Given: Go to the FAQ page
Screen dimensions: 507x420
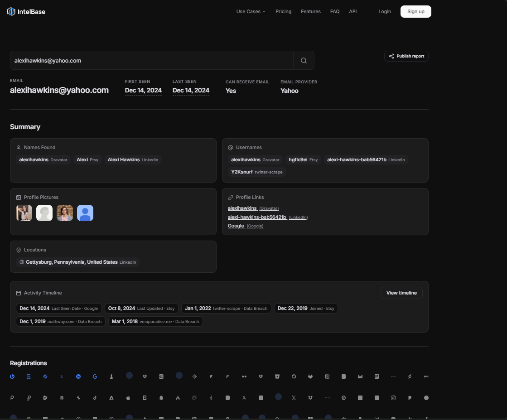Looking at the screenshot, I should pos(335,11).
